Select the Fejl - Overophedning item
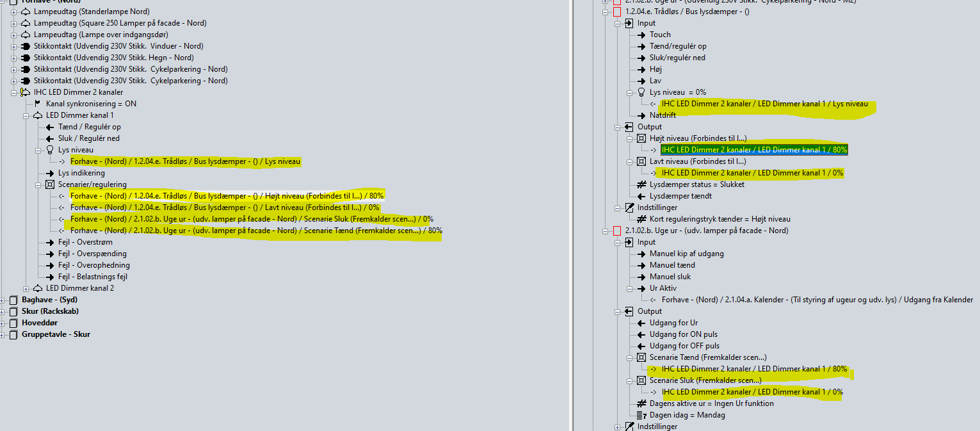980x431 pixels. pyautogui.click(x=93, y=265)
